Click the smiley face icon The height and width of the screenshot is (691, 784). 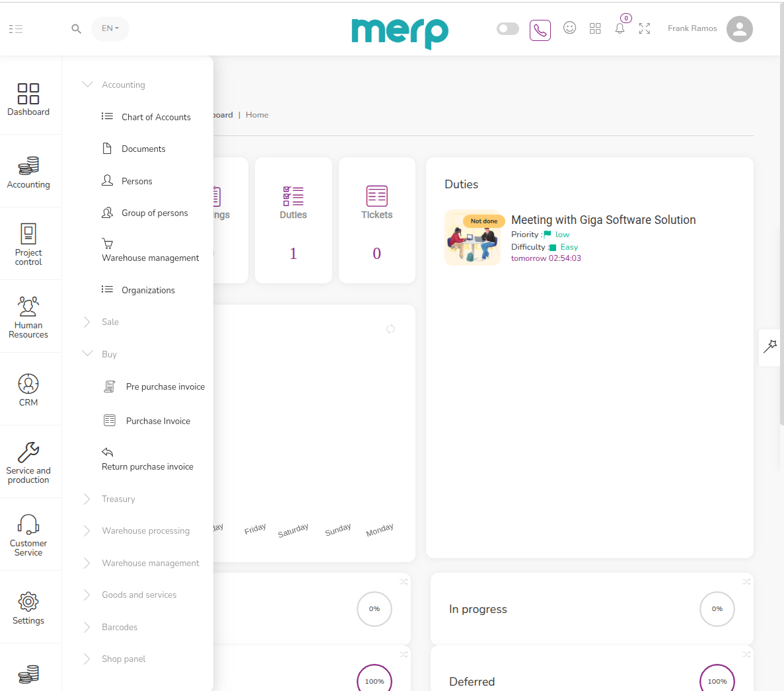click(x=569, y=28)
